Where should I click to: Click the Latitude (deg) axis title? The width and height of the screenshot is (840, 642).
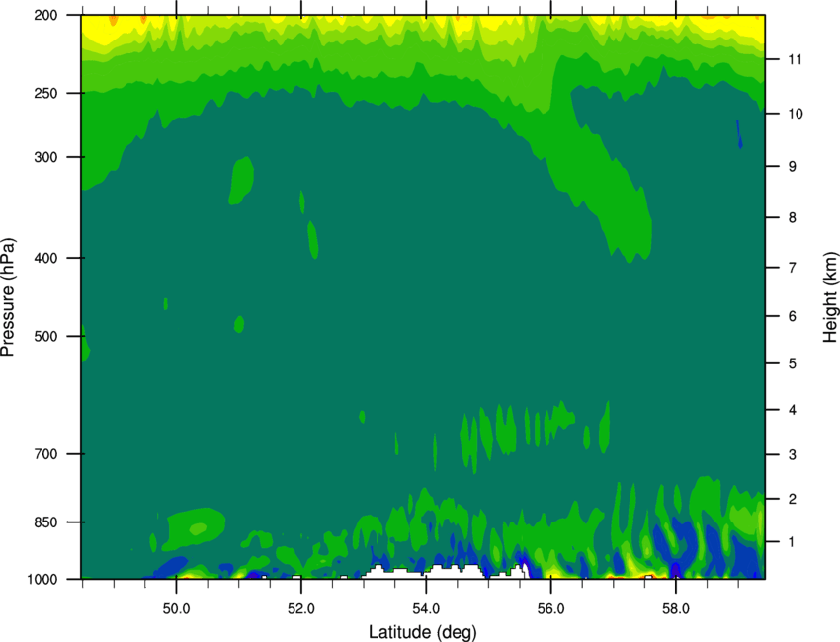point(422,632)
